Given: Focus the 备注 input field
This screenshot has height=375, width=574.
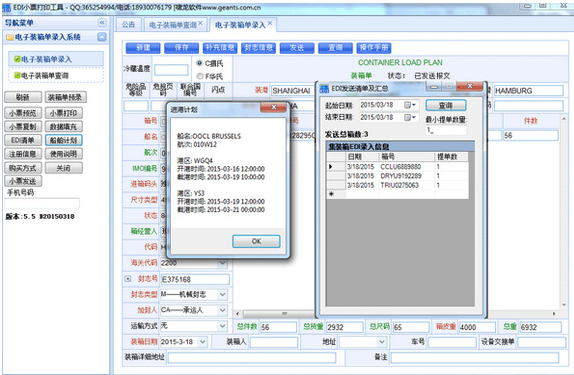Looking at the screenshot, I should (x=475, y=357).
